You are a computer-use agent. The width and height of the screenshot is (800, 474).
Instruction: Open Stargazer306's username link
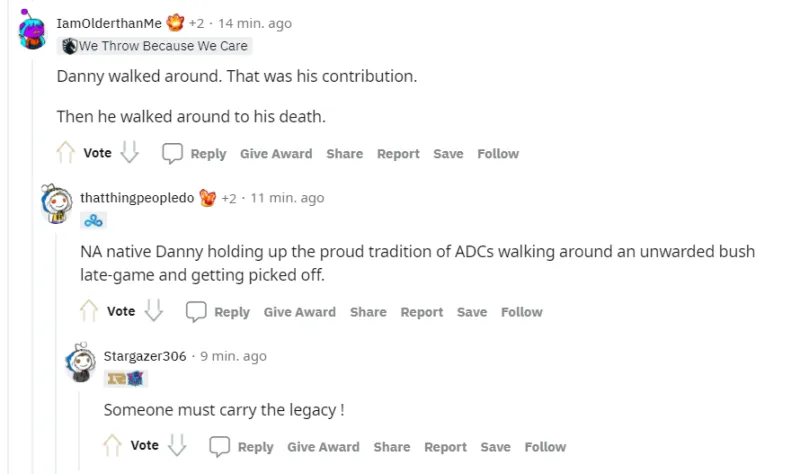(145, 356)
